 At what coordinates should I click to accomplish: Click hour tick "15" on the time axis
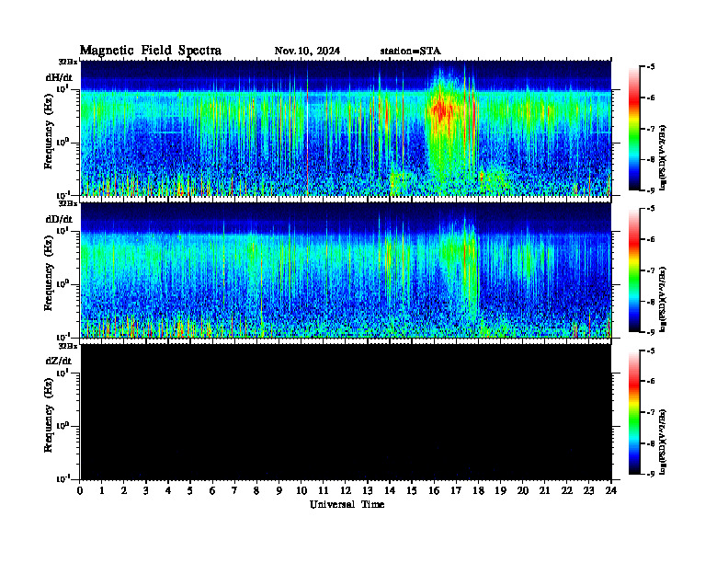pyautogui.click(x=412, y=491)
